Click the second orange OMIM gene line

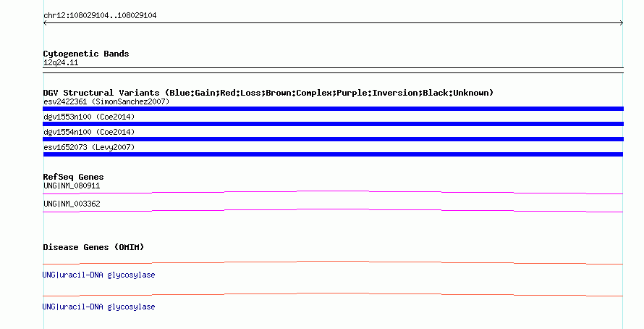[x=333, y=294]
